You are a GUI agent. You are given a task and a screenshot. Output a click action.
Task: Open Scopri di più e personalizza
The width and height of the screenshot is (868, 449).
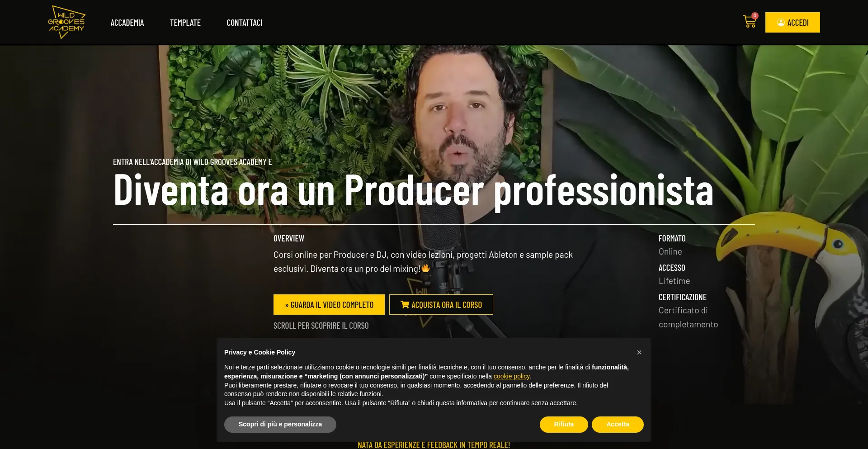pos(280,425)
